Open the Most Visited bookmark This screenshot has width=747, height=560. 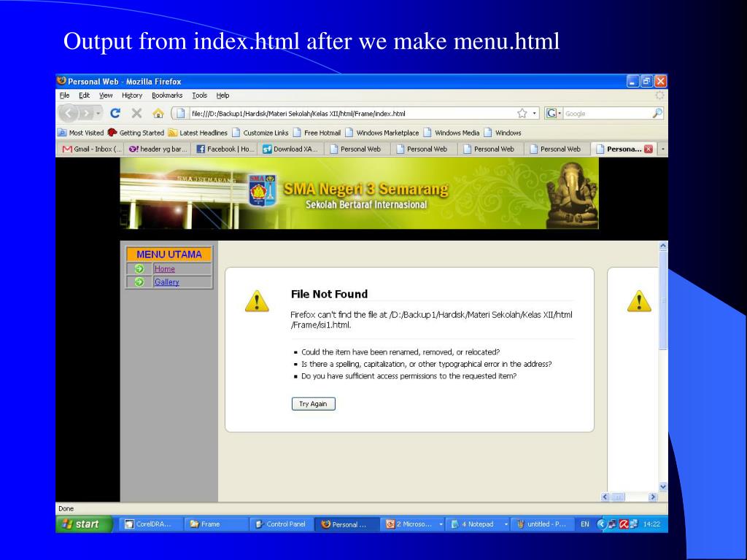[81, 133]
